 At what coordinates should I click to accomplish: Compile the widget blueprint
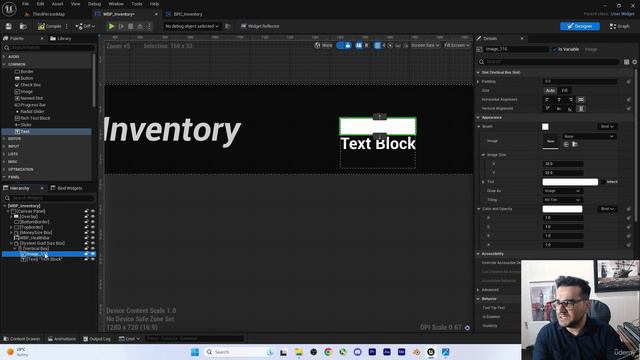[x=49, y=26]
